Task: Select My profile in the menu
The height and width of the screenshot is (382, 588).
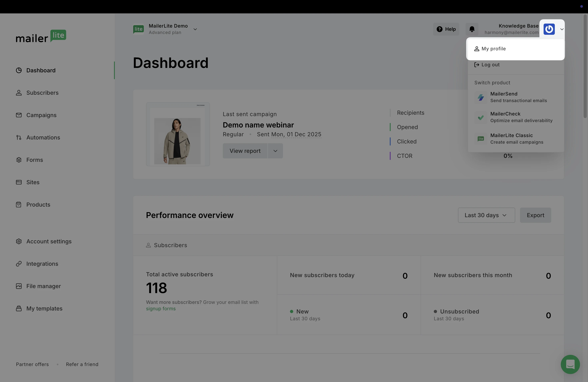Action: (x=493, y=49)
